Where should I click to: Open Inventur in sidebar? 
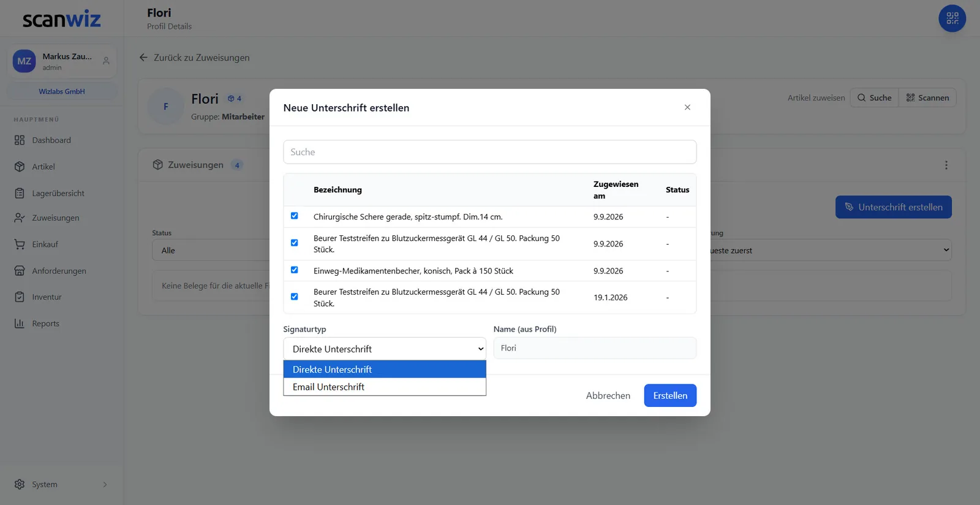point(61,297)
